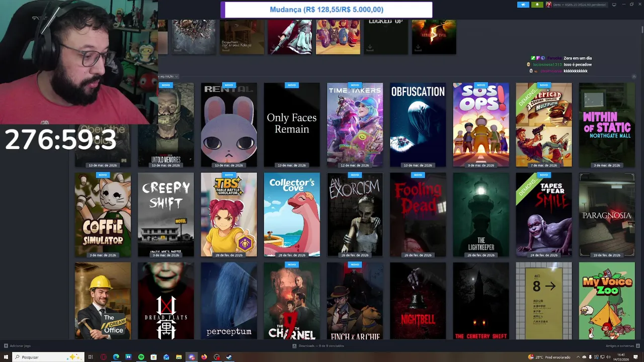Open Windows Task View
The image size is (644, 362).
click(91, 357)
